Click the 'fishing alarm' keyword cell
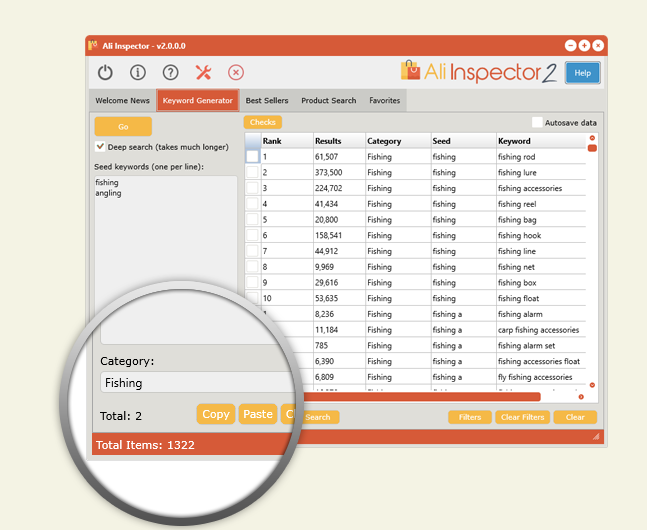The width and height of the screenshot is (647, 530). (541, 314)
